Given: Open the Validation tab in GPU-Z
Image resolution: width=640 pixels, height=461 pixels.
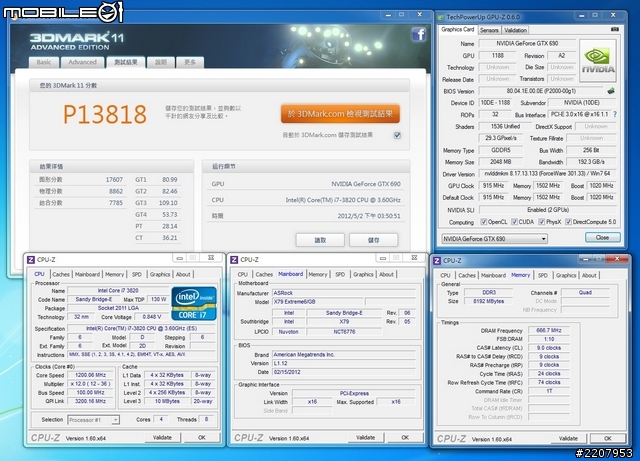Looking at the screenshot, I should pos(516,30).
